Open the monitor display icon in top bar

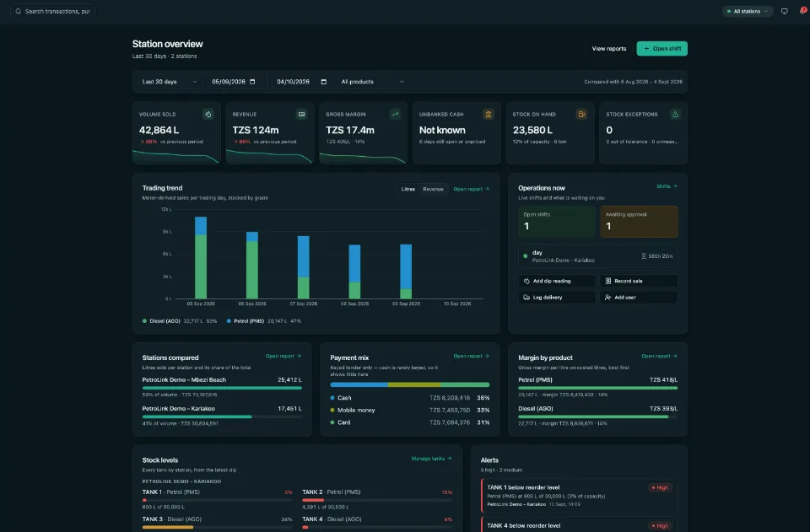(x=784, y=11)
